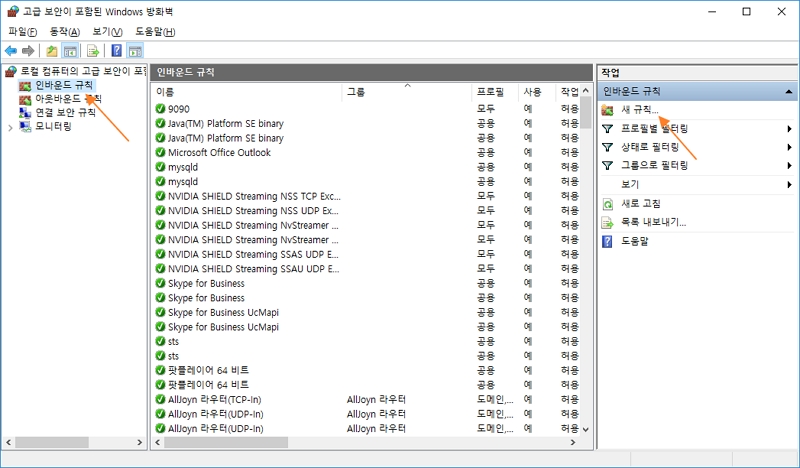Click the firewall icon of root tree node
800x468 pixels.
coord(11,71)
